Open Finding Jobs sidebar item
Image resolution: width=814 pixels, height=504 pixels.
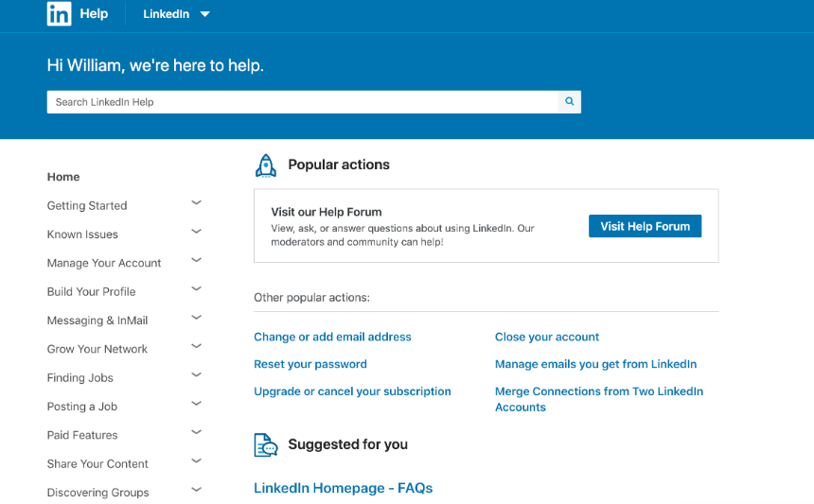click(x=80, y=378)
